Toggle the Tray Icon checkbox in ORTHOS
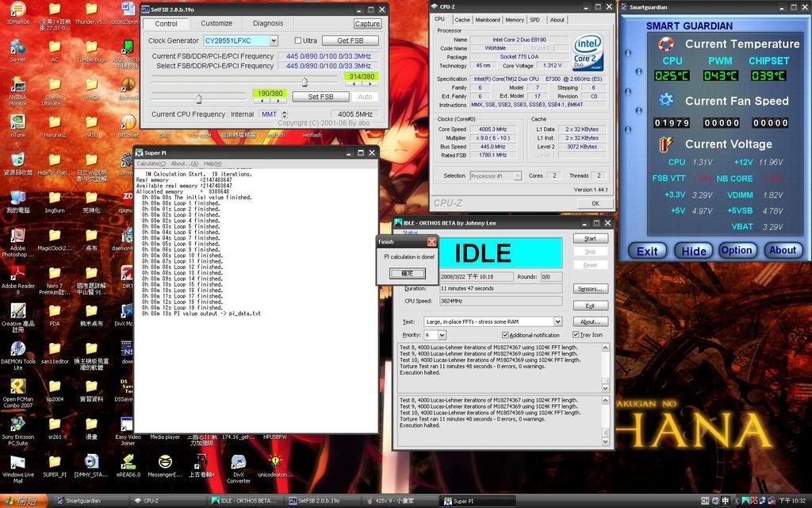Screen dimensions: 812x508 (x=576, y=335)
